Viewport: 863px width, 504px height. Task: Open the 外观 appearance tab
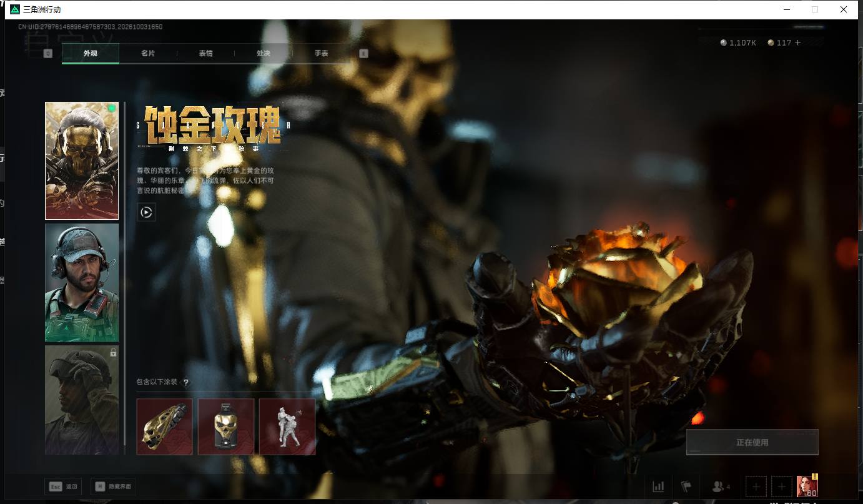coord(91,53)
